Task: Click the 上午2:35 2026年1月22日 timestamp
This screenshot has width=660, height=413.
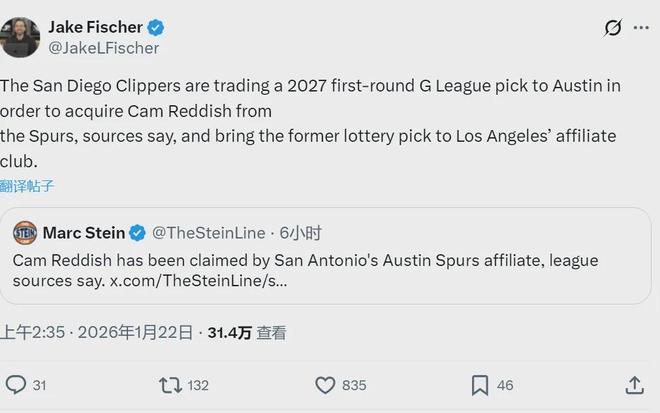Action: 97,333
